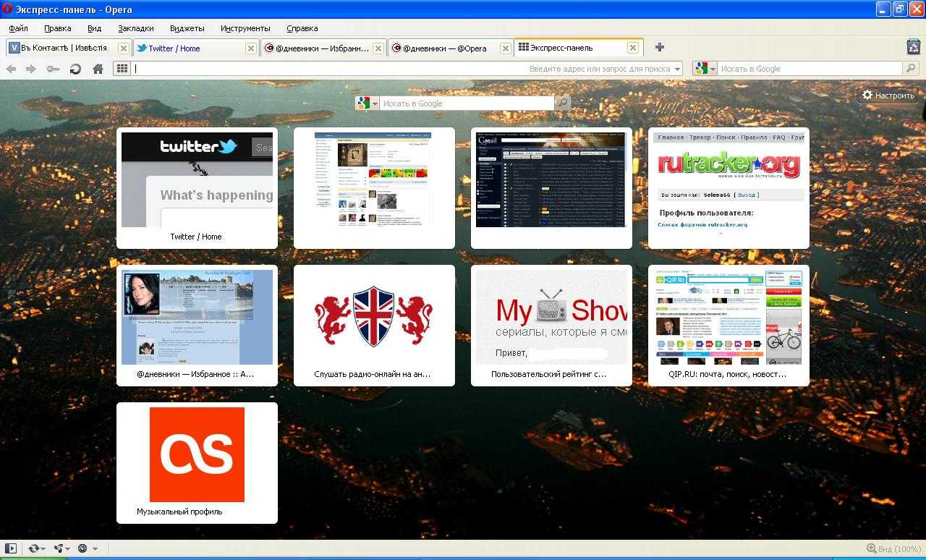Open the Twitter / Home speed dial
Screen dimensions: 926x560
click(197, 188)
